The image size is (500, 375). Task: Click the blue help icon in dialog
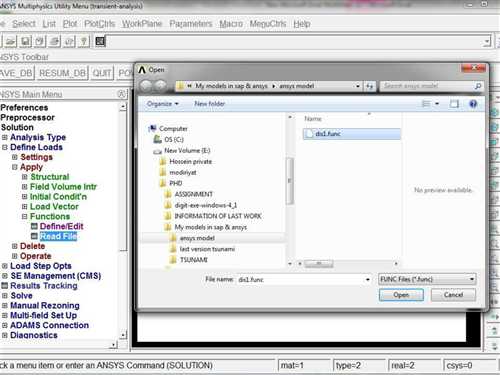pos(473,104)
